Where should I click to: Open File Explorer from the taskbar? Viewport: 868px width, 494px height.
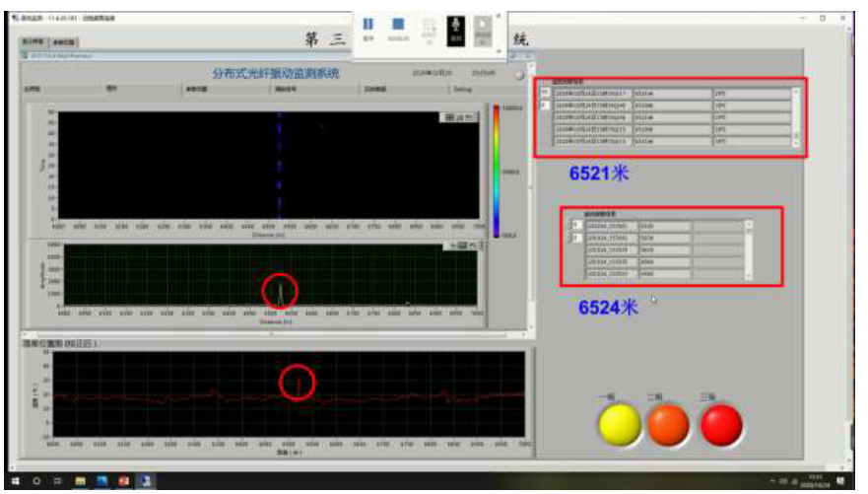80,481
